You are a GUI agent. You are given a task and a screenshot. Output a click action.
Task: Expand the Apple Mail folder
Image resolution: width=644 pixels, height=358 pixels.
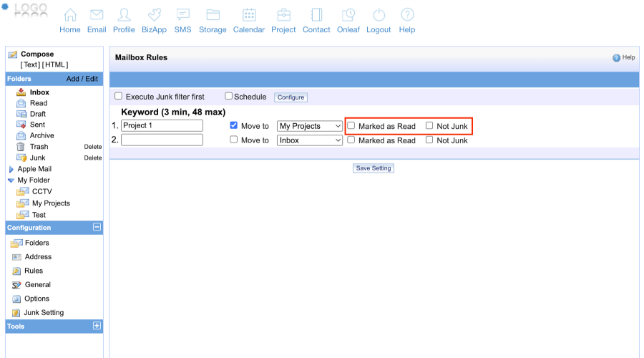(x=11, y=170)
